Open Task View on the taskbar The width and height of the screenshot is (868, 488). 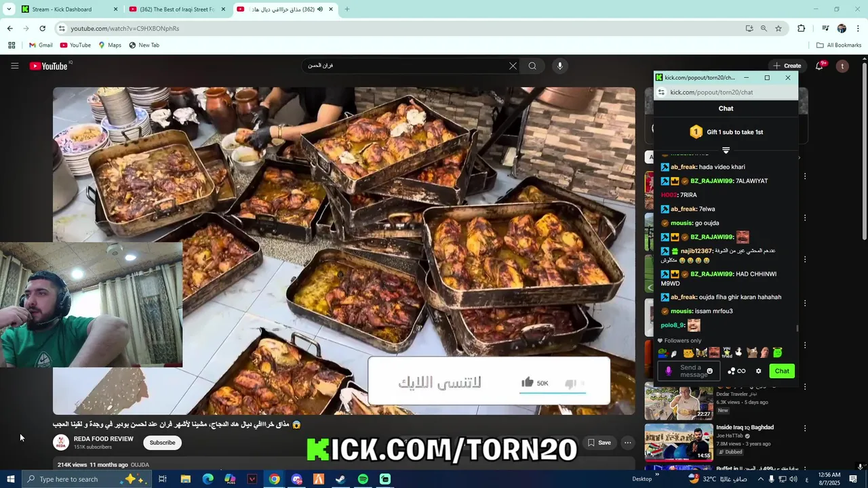[163, 479]
